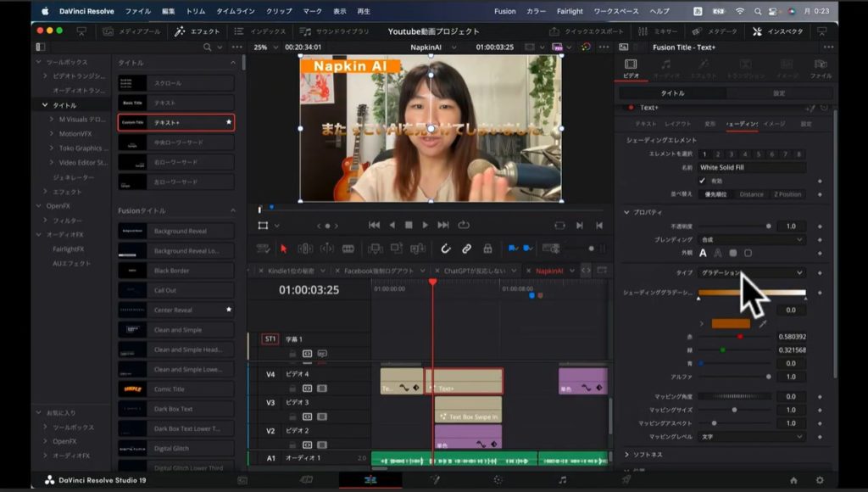Pick the eyedropper next to color swatch
Viewport: 868px width, 492px height.
[x=762, y=324]
